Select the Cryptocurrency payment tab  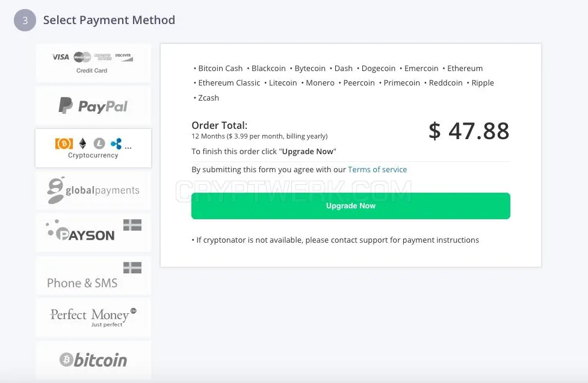tap(93, 148)
